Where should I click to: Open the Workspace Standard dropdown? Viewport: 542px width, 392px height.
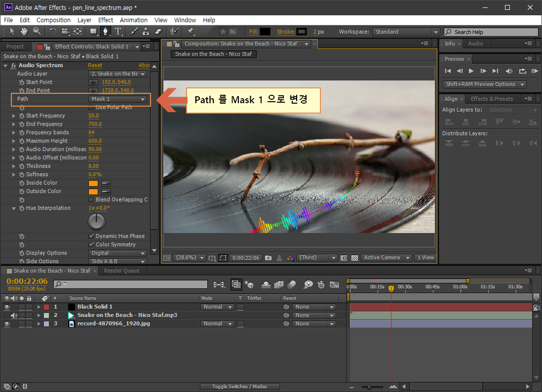406,32
